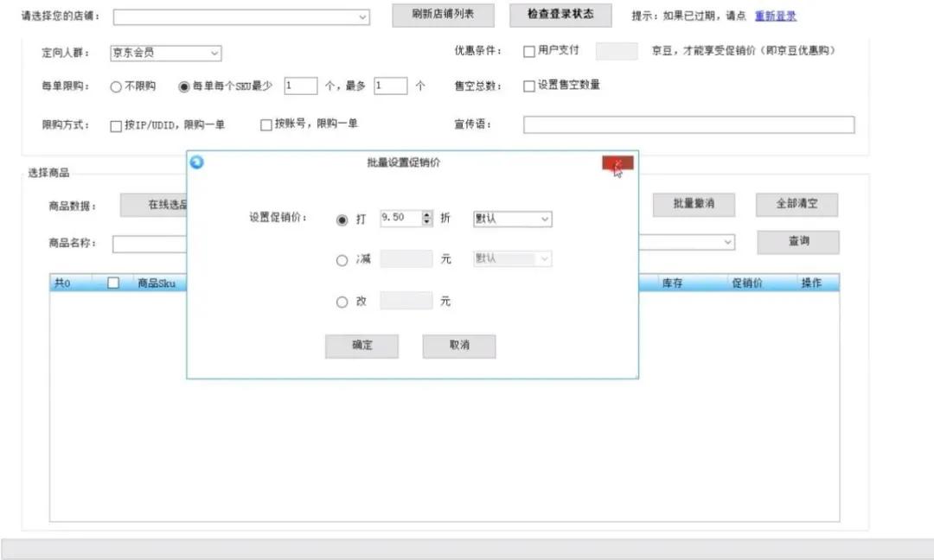934x560 pixels.
Task: Click the 最多 quantity field
Action: tap(391, 86)
